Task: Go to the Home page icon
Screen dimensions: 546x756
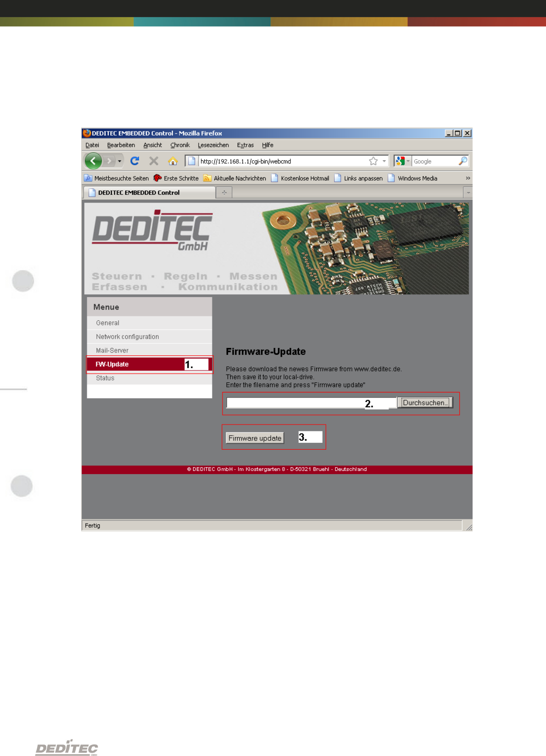Action: click(173, 161)
